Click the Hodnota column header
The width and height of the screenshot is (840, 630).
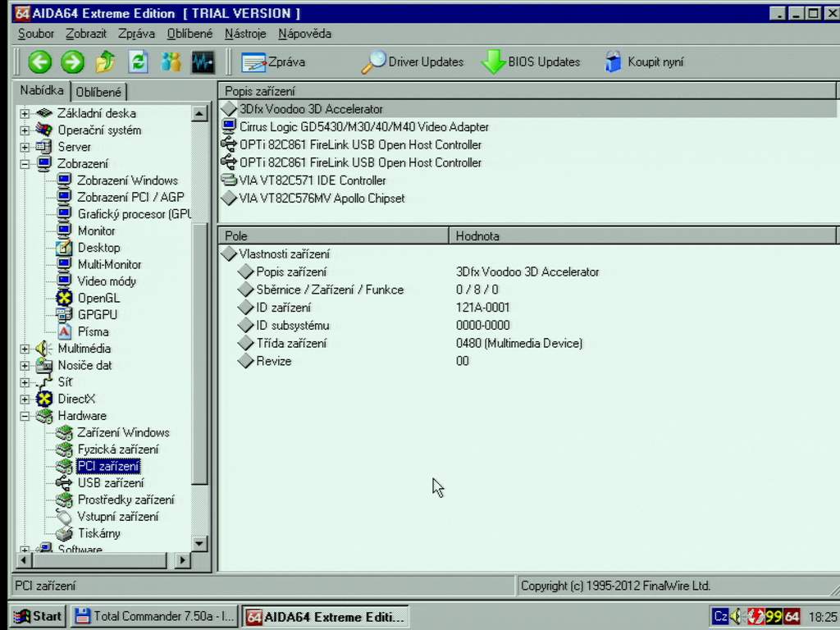pyautogui.click(x=642, y=235)
